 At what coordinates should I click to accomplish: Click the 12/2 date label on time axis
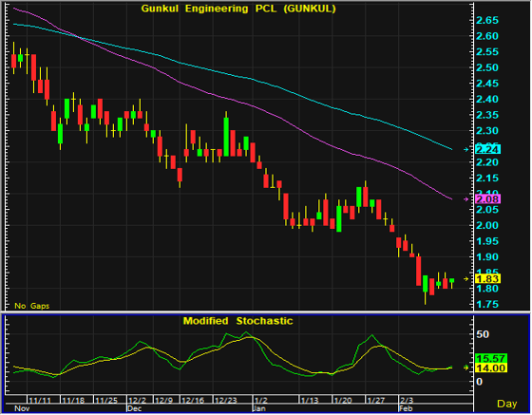click(x=137, y=401)
